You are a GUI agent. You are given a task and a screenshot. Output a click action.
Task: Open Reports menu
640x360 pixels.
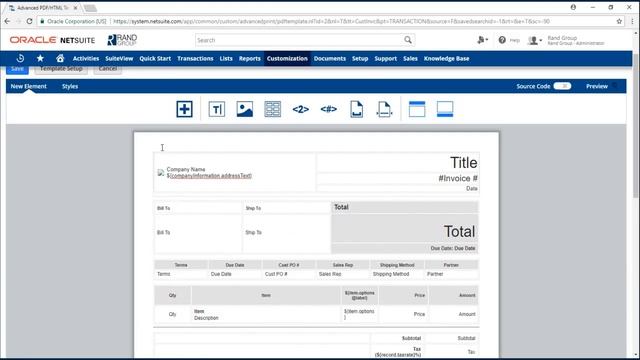pos(250,58)
